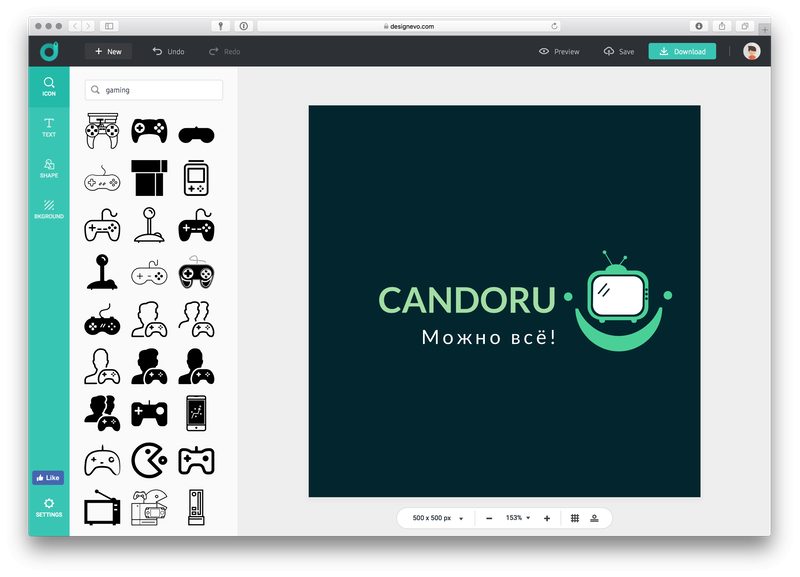Zoom in with the plus button
The height and width of the screenshot is (577, 800).
coord(547,518)
